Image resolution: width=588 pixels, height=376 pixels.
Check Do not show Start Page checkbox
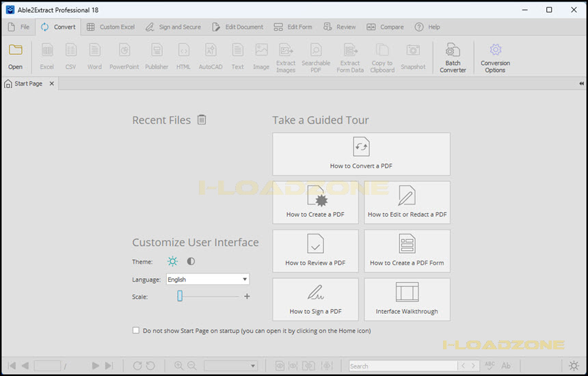click(x=136, y=330)
